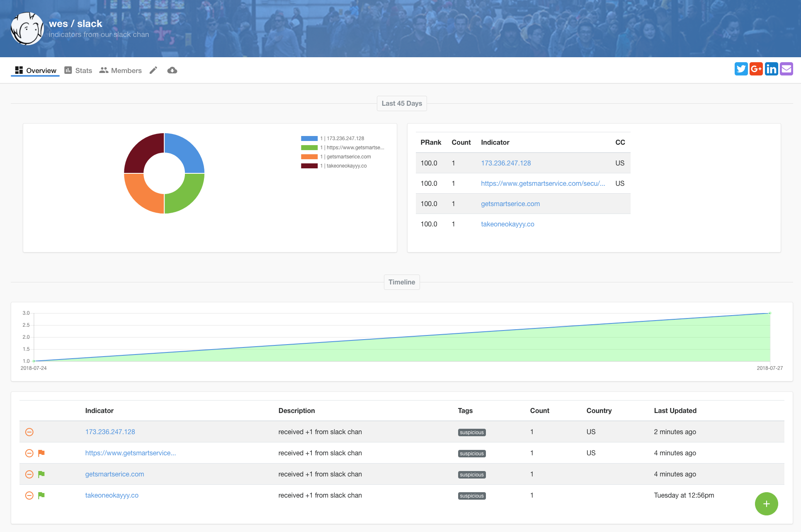Click the cloud download icon
801x532 pixels.
click(172, 70)
